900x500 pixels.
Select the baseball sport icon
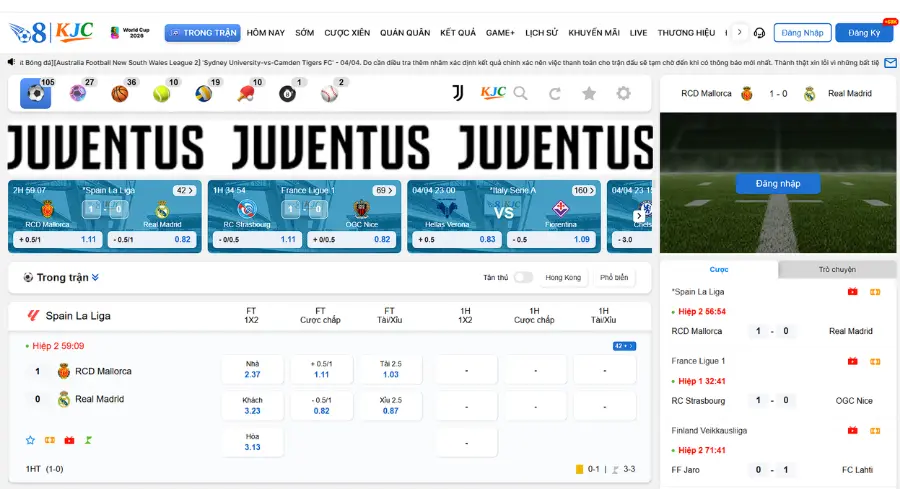pos(329,94)
